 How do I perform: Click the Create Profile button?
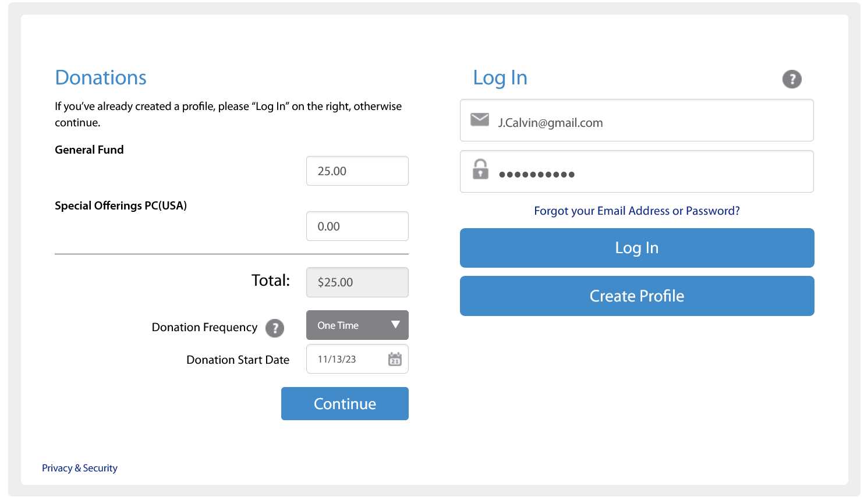[x=636, y=296]
